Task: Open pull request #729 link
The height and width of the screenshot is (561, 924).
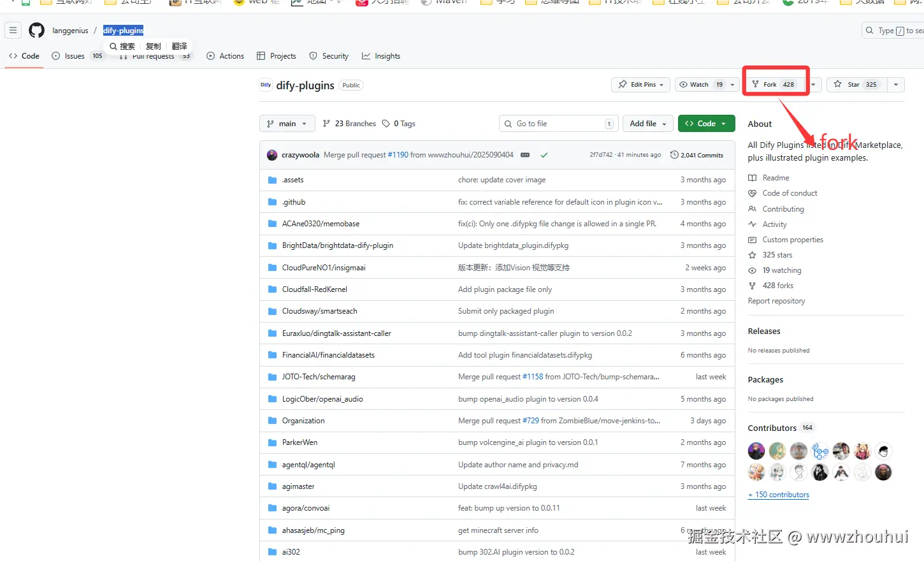Action: pos(531,421)
